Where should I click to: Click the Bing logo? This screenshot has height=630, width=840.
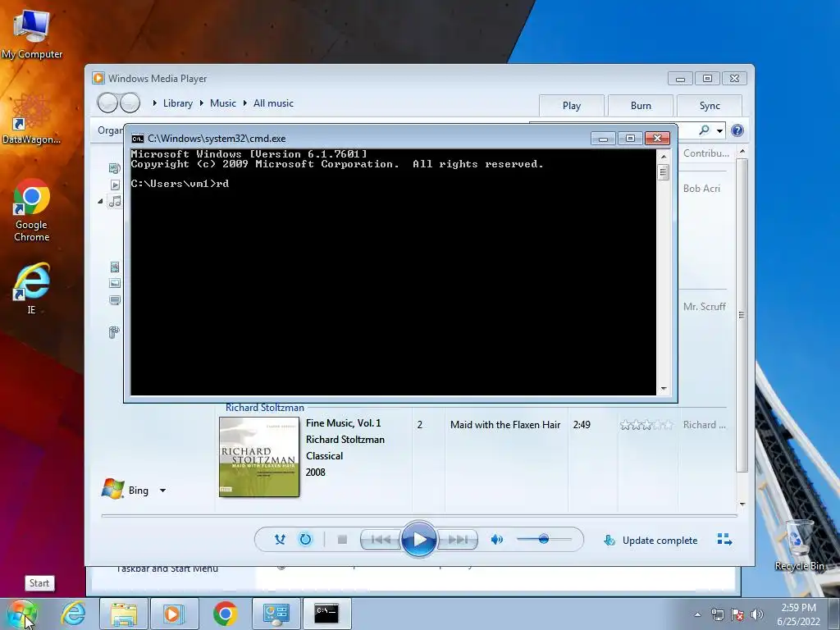pyautogui.click(x=112, y=489)
